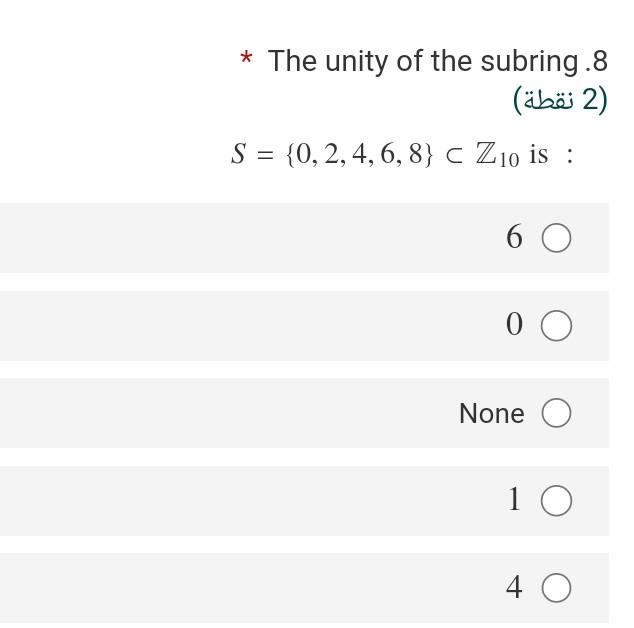Click empty gray area of the 6 option row
Image resolution: width=634 pixels, height=628 pixels.
250,238
